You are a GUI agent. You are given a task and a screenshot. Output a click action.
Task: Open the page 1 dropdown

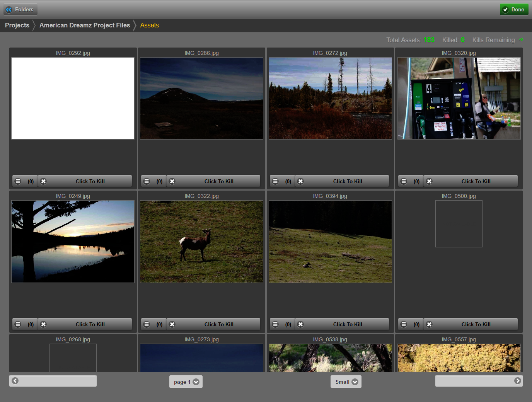(186, 382)
